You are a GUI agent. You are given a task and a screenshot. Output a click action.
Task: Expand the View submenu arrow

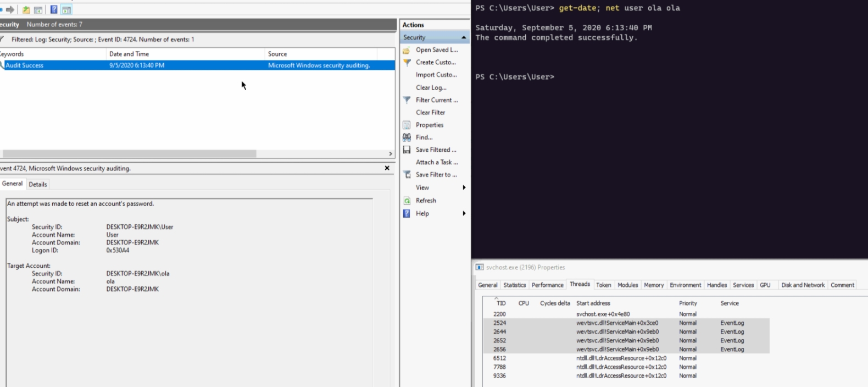[x=464, y=188]
